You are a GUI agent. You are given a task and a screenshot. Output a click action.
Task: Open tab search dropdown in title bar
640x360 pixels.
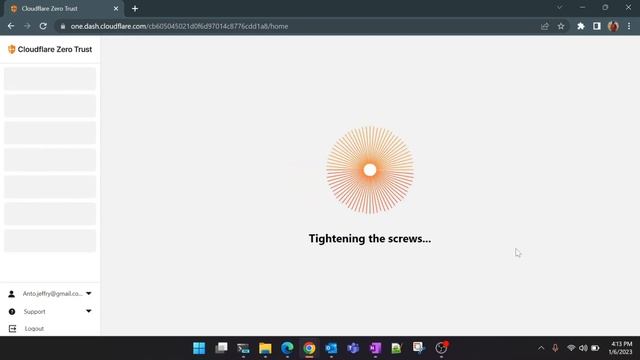(x=560, y=7)
